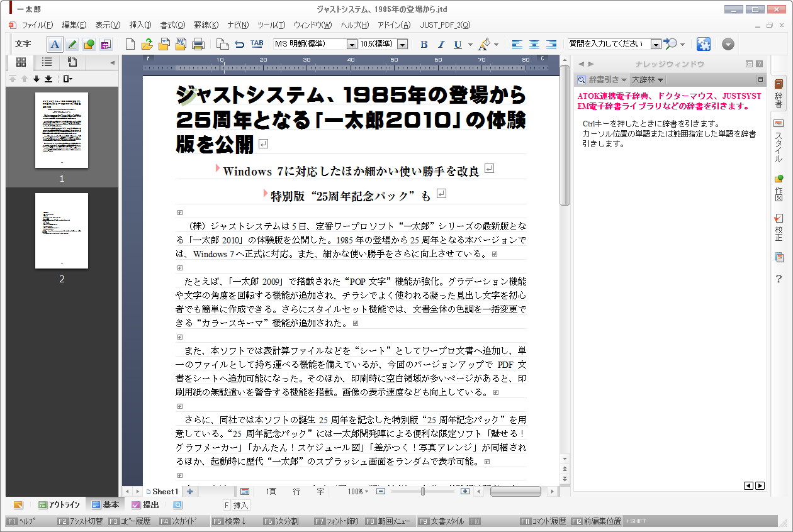Create a new document via toolbar icon
This screenshot has height=532, width=793.
(130, 44)
